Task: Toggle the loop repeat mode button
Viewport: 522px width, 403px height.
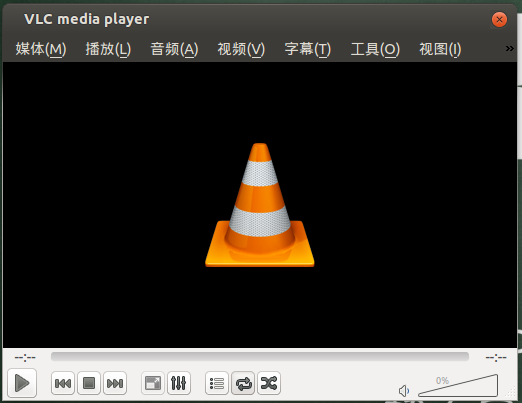Action: click(243, 383)
